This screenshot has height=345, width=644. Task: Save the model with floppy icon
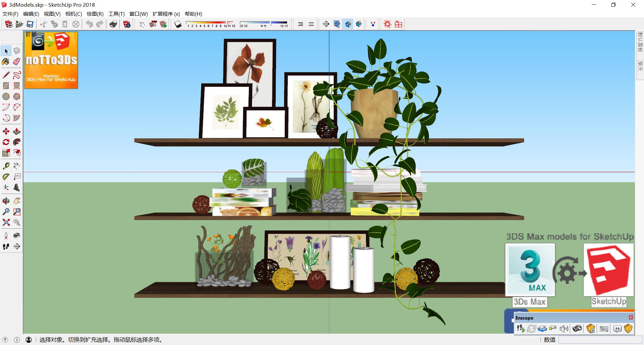30,24
